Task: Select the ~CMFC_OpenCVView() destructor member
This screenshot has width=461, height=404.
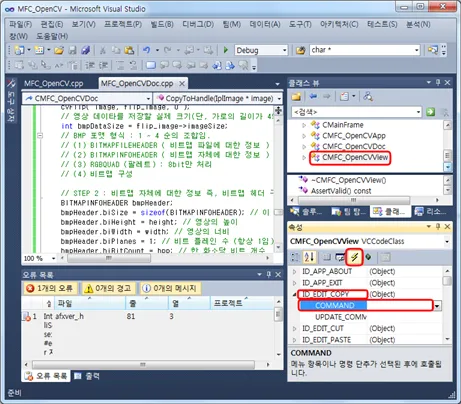Action: [x=348, y=180]
